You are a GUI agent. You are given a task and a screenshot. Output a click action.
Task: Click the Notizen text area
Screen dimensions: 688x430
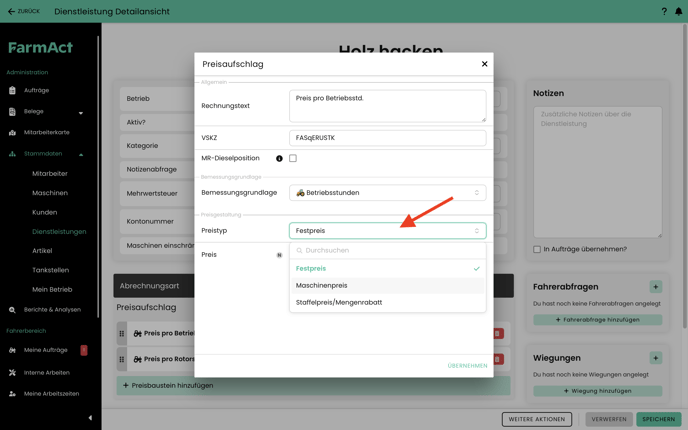click(597, 172)
